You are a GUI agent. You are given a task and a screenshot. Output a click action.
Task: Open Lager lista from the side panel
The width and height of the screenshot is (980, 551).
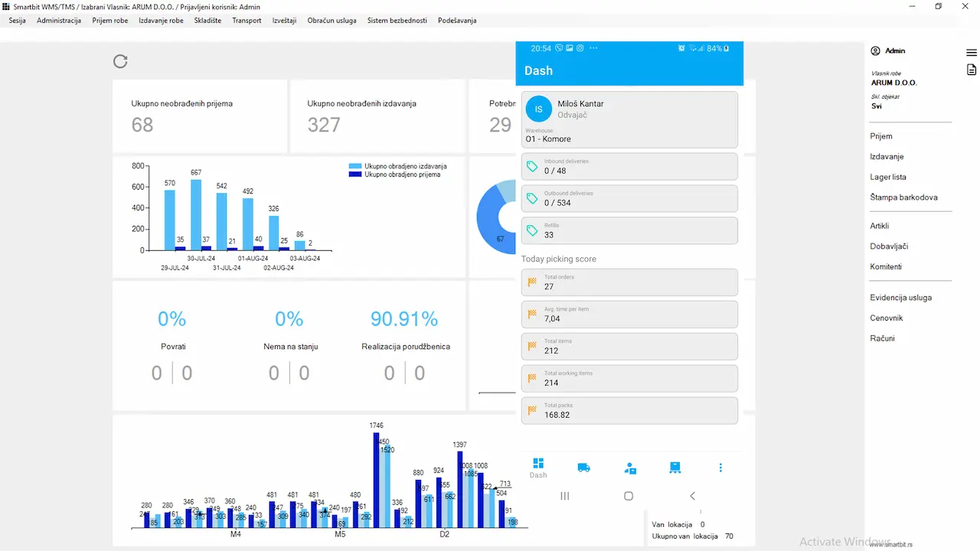click(x=888, y=177)
